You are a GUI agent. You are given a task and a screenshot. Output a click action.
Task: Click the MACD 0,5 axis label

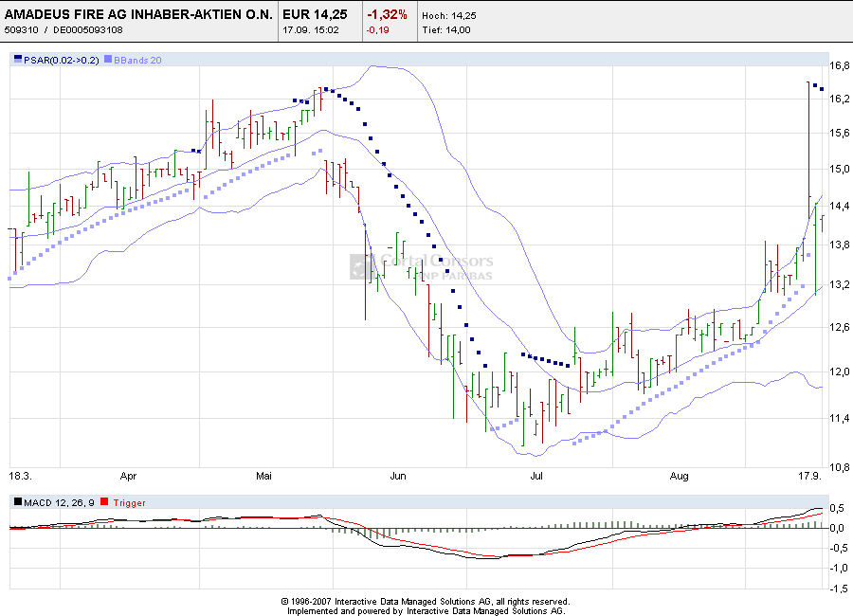tap(838, 508)
